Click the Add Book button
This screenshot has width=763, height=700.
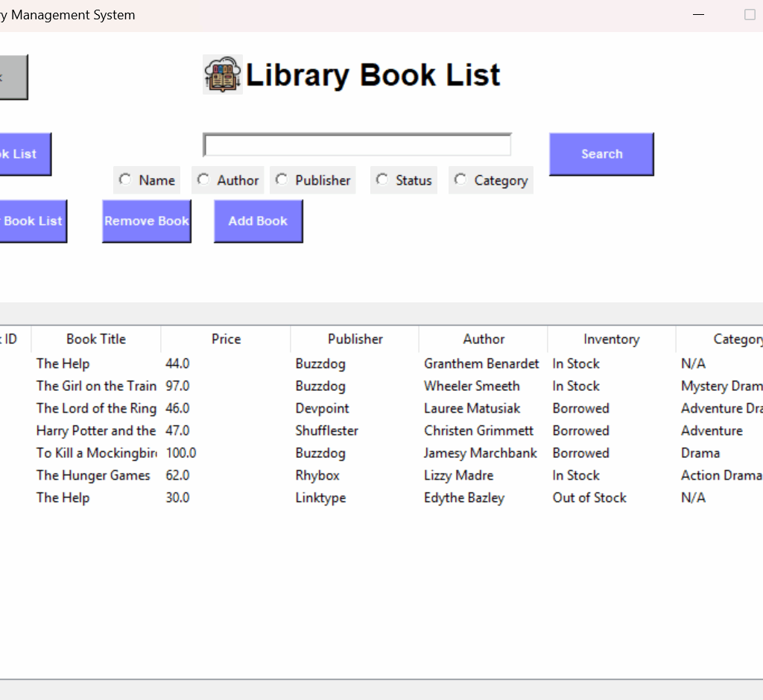(258, 220)
